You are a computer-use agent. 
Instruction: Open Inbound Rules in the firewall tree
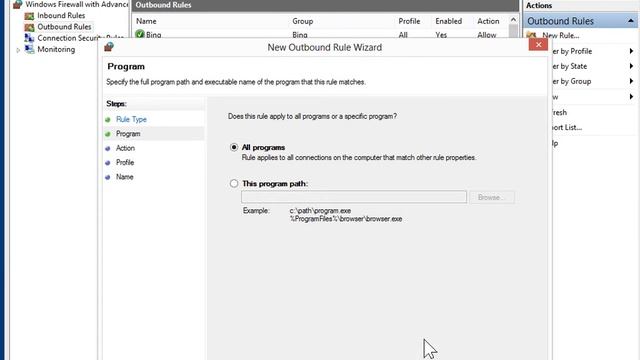coord(61,16)
